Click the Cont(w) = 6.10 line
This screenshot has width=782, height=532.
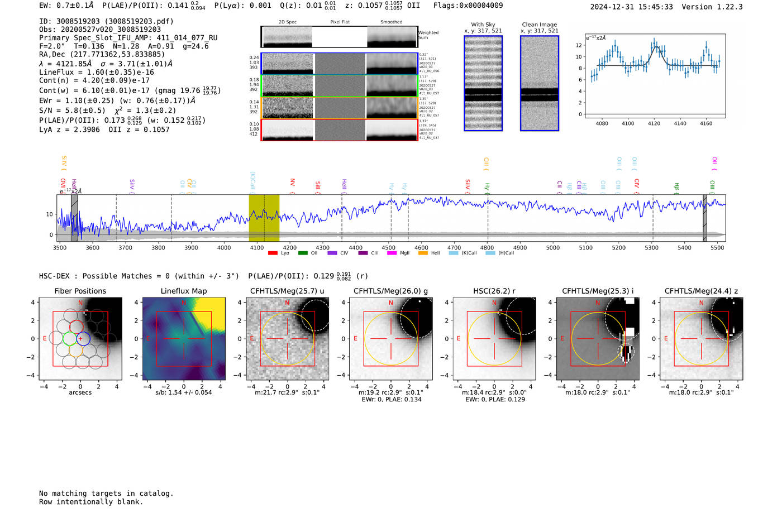click(x=130, y=90)
